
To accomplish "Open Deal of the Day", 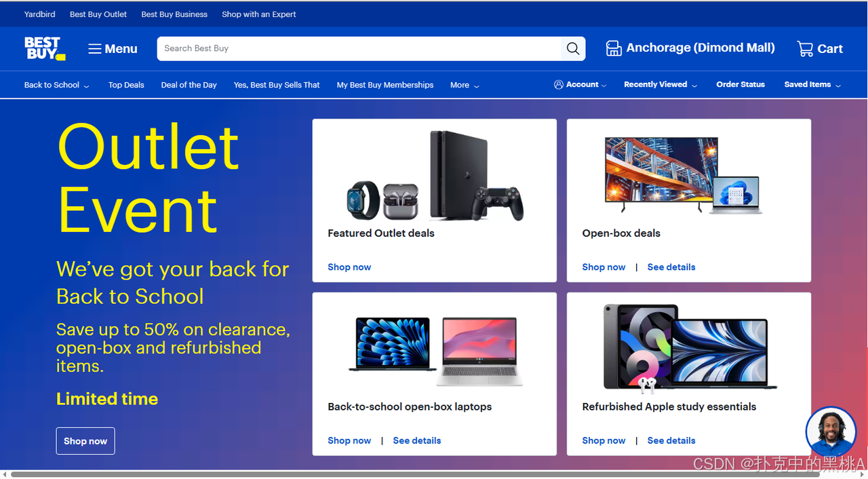I will tap(189, 85).
